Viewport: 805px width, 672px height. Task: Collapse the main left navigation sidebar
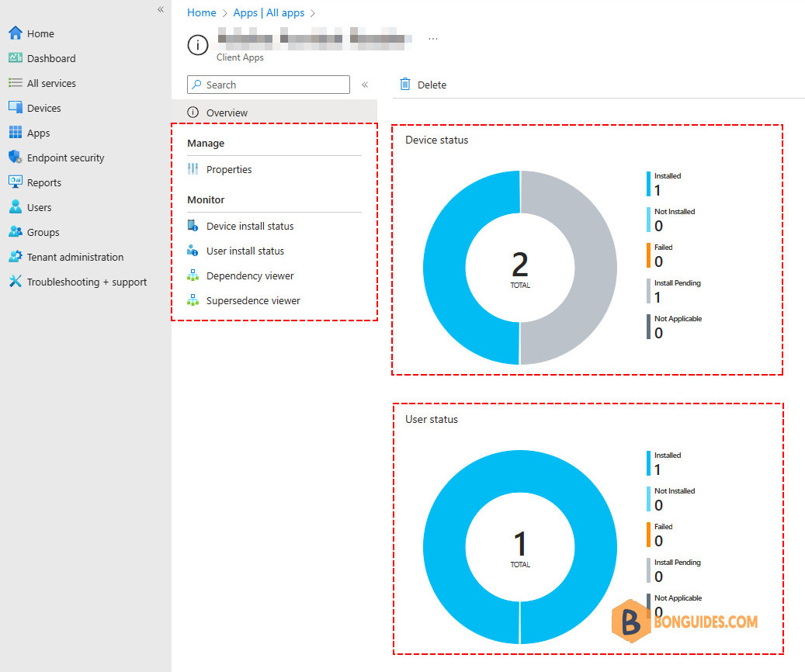coord(161,9)
